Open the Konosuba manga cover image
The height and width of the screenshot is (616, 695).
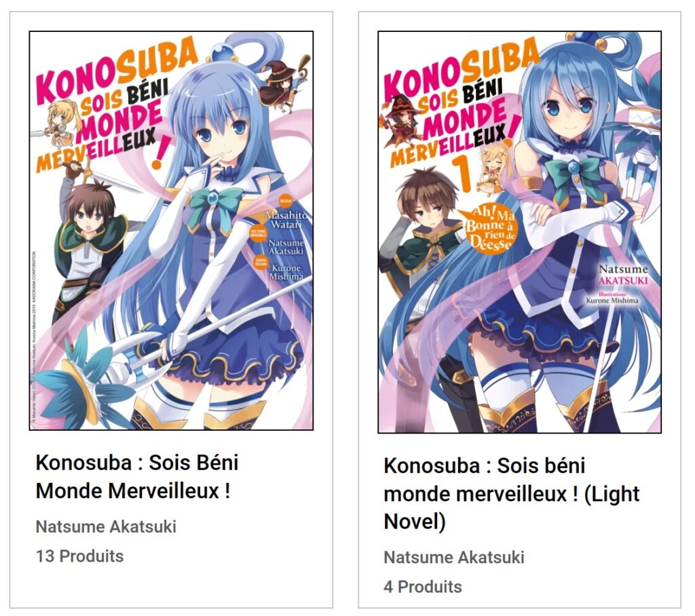(171, 231)
